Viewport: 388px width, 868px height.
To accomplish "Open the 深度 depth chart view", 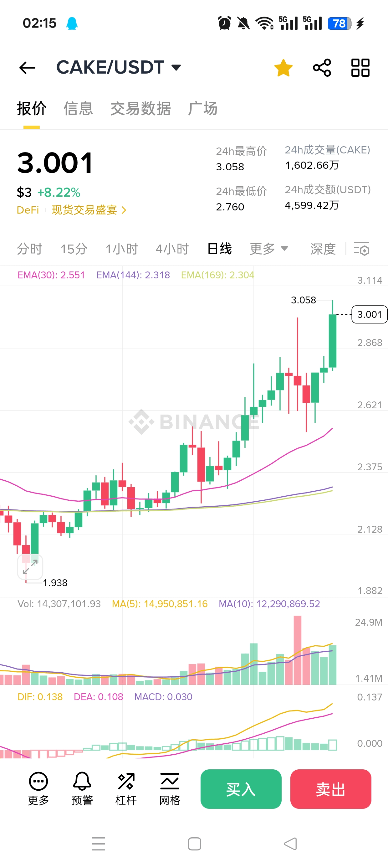I will [x=323, y=249].
